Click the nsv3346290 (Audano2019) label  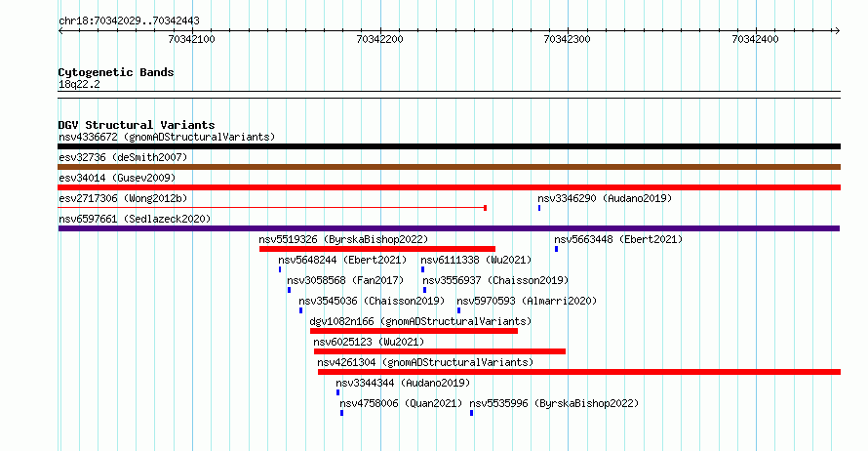(x=605, y=198)
